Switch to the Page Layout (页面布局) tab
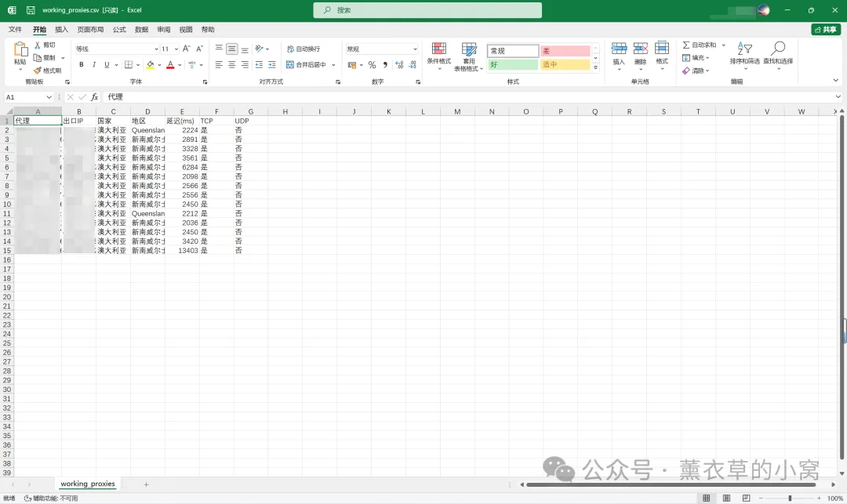 click(90, 30)
